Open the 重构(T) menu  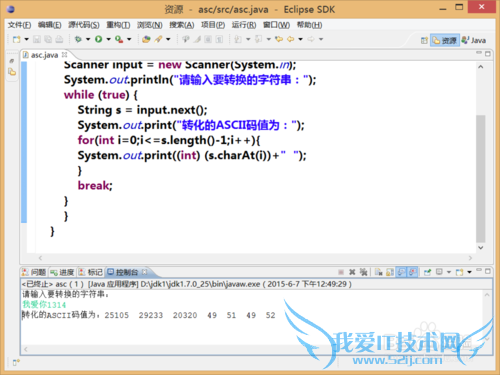click(x=118, y=25)
